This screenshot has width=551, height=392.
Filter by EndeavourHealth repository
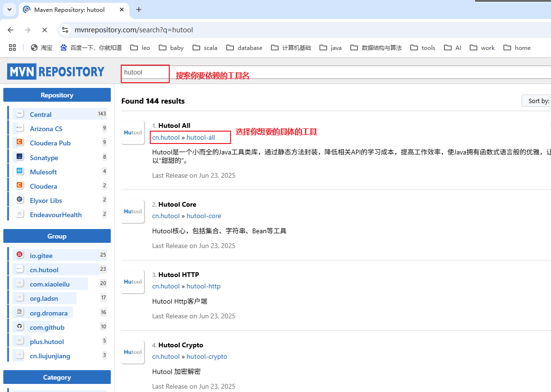click(x=56, y=215)
